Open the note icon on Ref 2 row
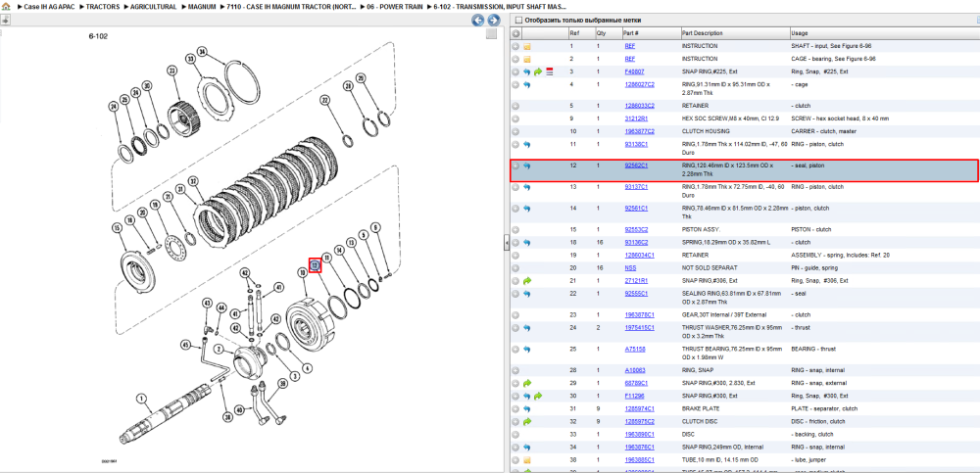Viewport: 980px width, 473px height. [527, 60]
